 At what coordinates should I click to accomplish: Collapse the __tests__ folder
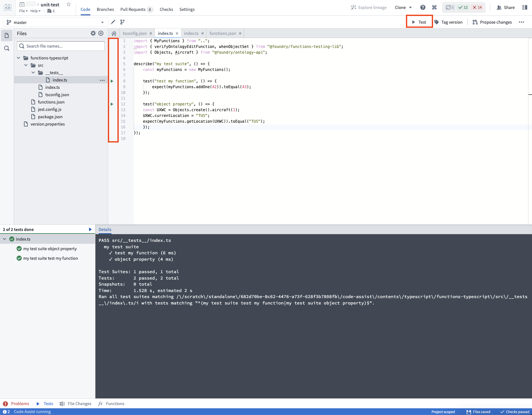point(33,73)
